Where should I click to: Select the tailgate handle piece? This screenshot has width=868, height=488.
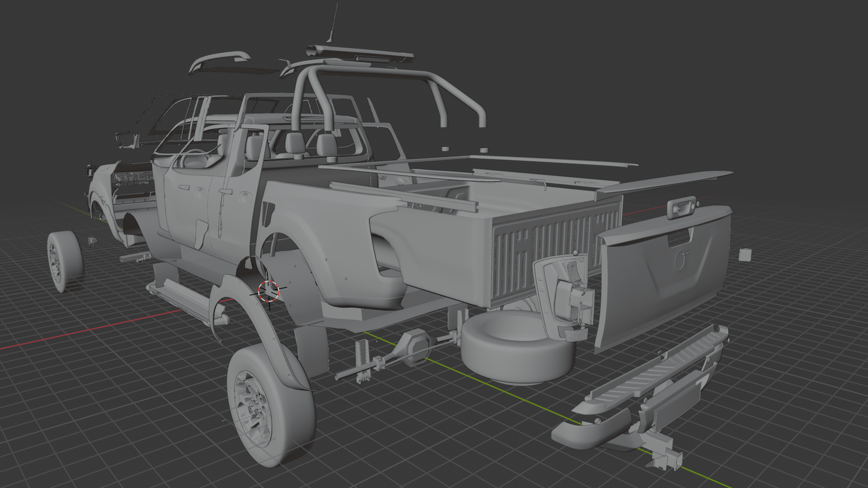pyautogui.click(x=682, y=207)
